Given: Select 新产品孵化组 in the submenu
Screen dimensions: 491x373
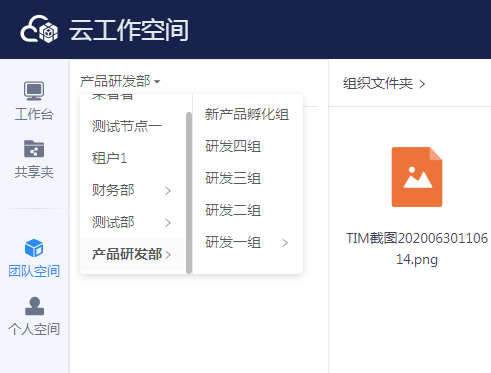Looking at the screenshot, I should coord(248,114).
